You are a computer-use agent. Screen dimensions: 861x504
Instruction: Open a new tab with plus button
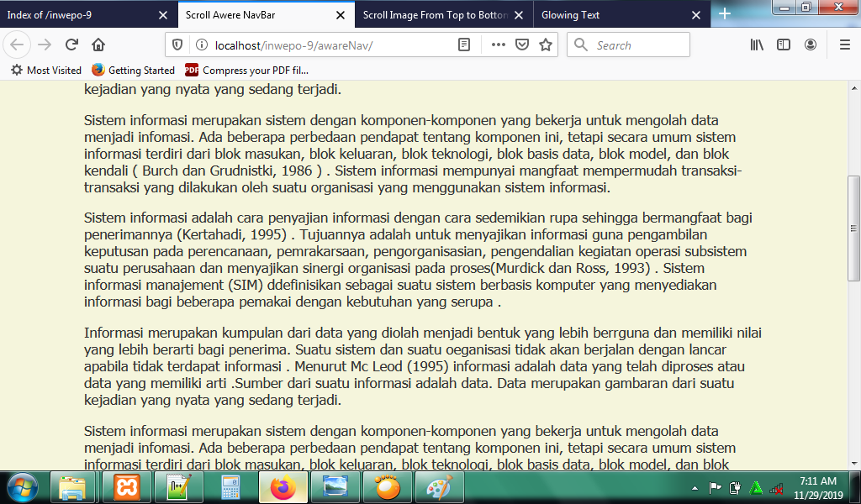point(725,13)
